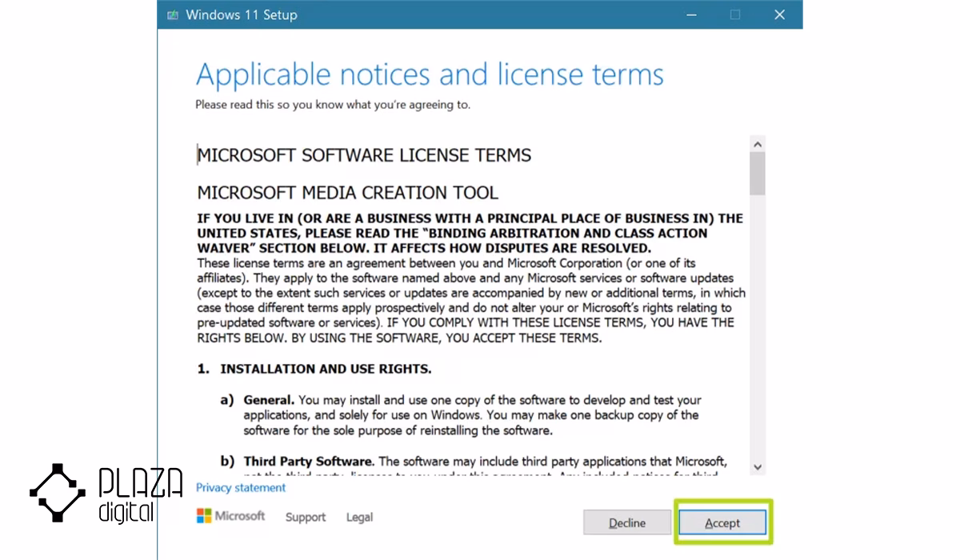Open the Support link
Viewport: 960px width, 560px height.
click(x=306, y=517)
